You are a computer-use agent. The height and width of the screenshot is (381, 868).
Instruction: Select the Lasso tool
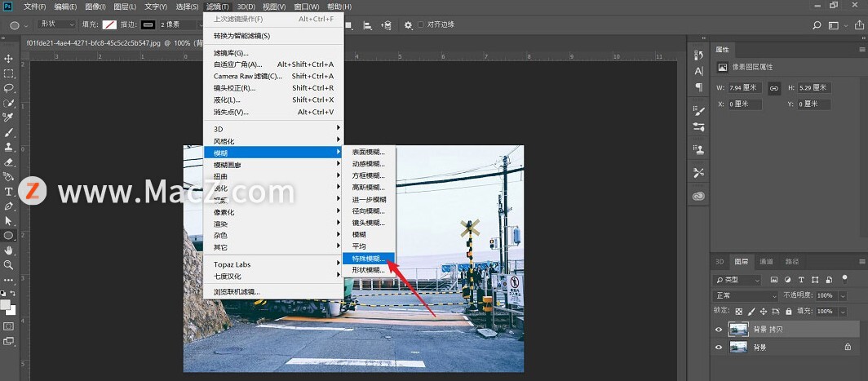(9, 88)
